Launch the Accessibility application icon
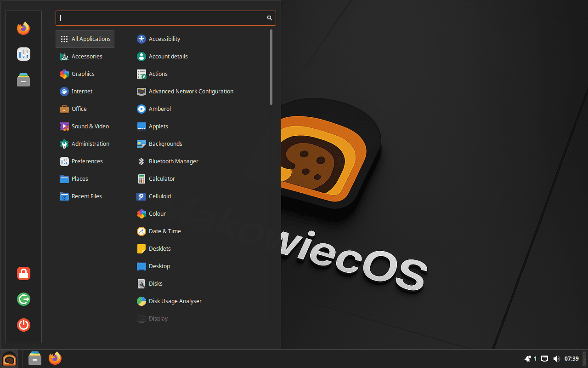The width and height of the screenshot is (588, 368). tap(141, 39)
